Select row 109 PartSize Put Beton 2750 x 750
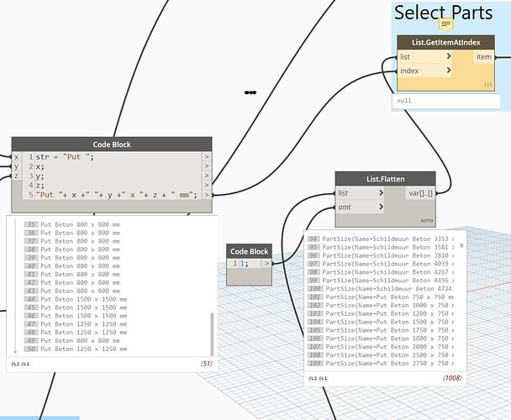The image size is (511, 420). (x=381, y=364)
